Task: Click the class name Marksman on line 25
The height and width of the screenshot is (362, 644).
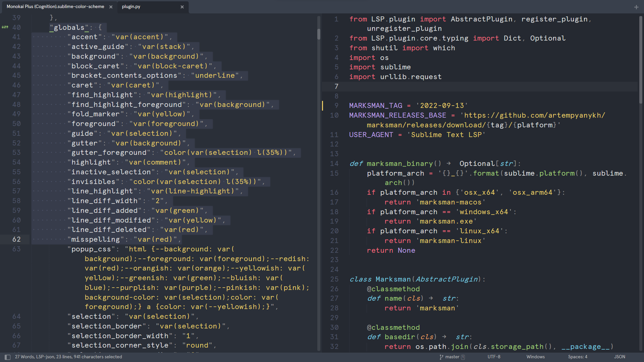Action: 393,280
